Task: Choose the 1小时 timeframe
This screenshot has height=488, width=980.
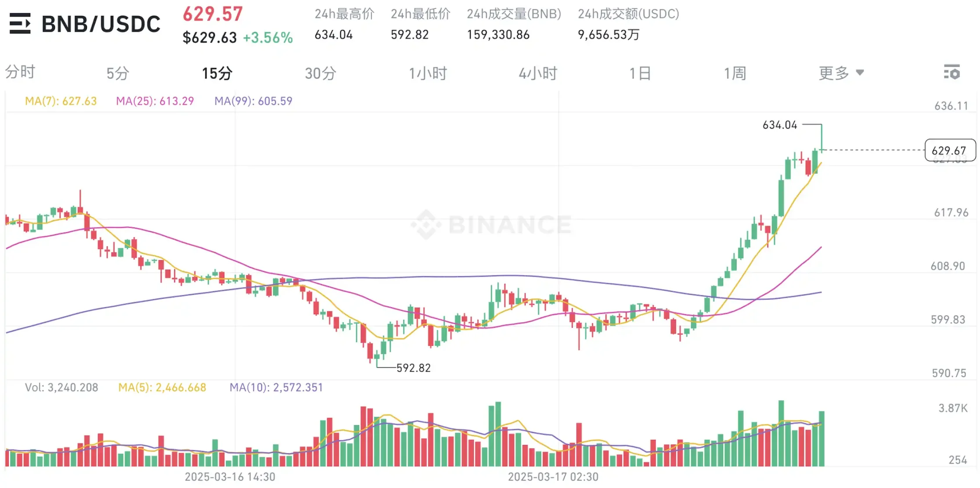Action: tap(428, 73)
